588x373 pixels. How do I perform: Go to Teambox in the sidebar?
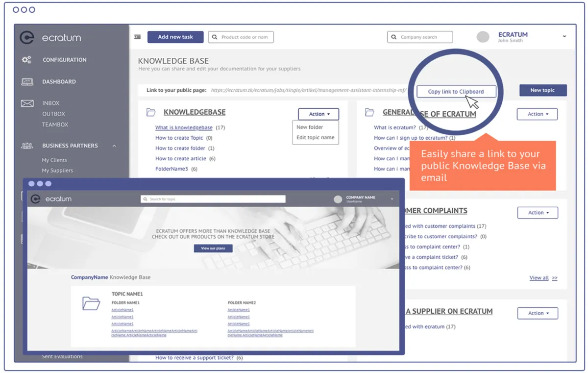[x=55, y=124]
